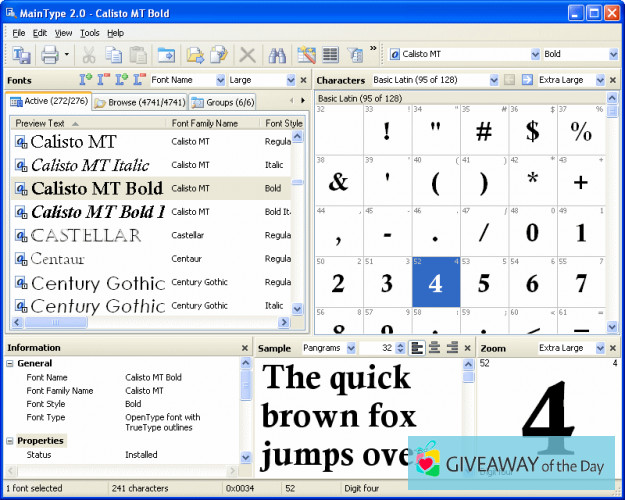The width and height of the screenshot is (625, 500).
Task: Click the Paste clipboard icon
Action: point(137,55)
